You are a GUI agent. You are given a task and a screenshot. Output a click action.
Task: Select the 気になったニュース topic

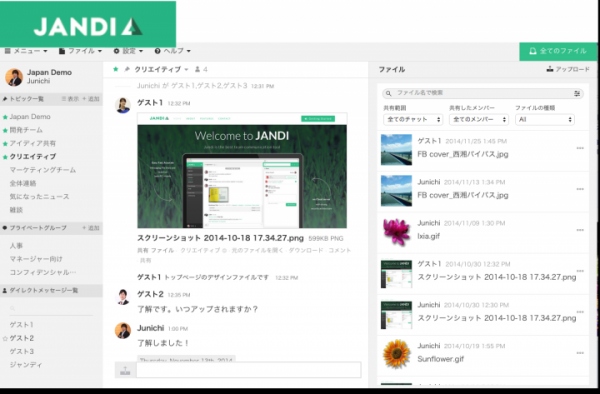(x=39, y=197)
